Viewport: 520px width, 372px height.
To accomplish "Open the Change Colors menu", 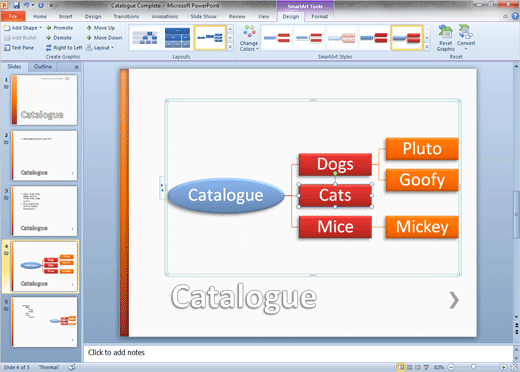I will tap(249, 38).
